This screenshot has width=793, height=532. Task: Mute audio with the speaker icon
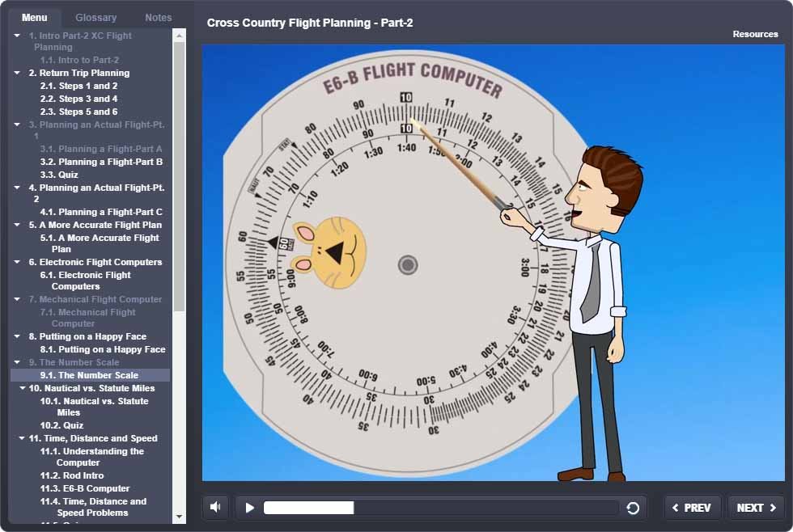[215, 507]
